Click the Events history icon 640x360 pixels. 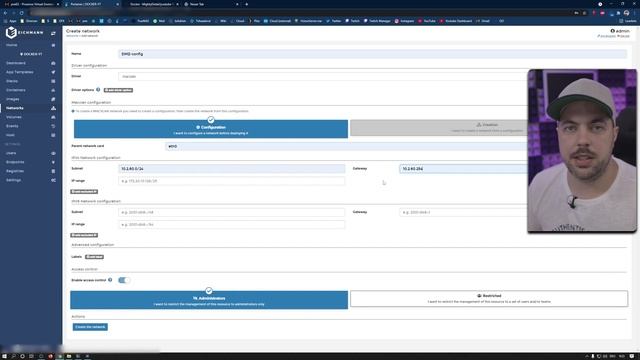[x=53, y=126]
